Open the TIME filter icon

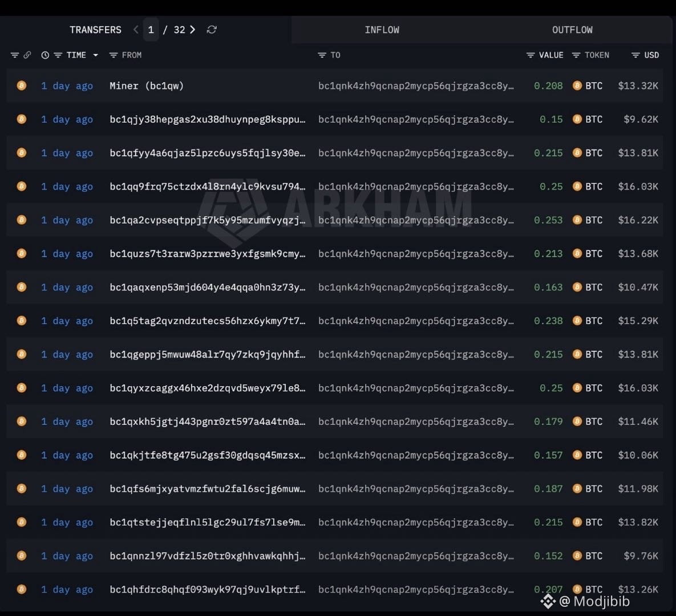coord(58,55)
